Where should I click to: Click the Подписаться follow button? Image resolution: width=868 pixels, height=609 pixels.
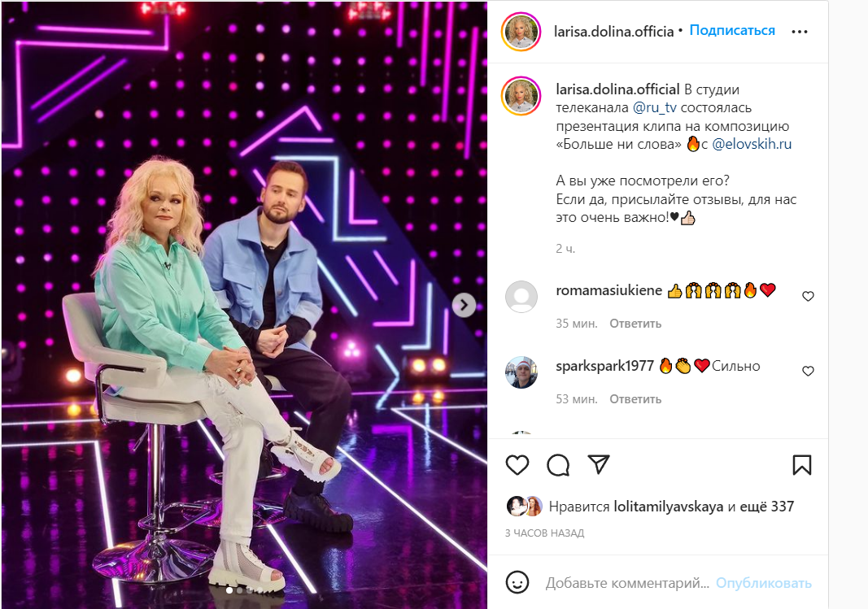point(732,30)
